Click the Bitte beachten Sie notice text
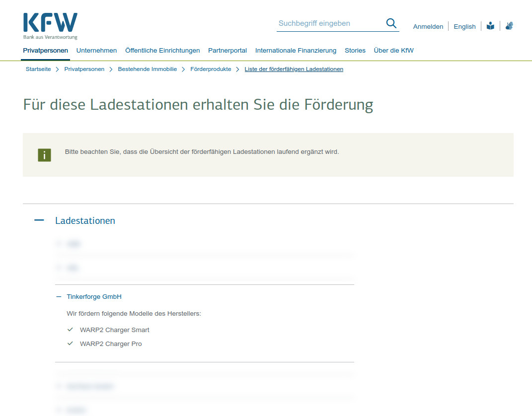Screen dimensions: 532x416 202,152
